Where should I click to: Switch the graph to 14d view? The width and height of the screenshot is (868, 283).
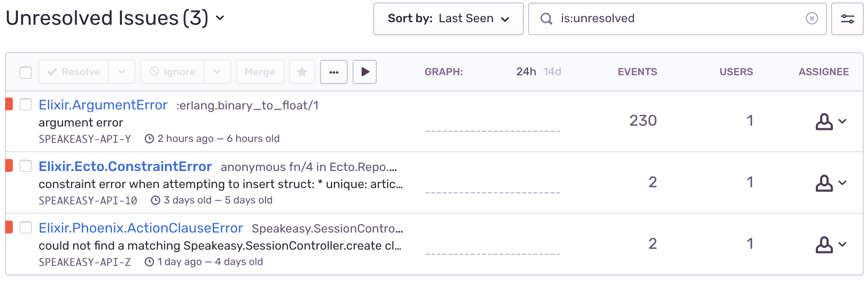[552, 72]
